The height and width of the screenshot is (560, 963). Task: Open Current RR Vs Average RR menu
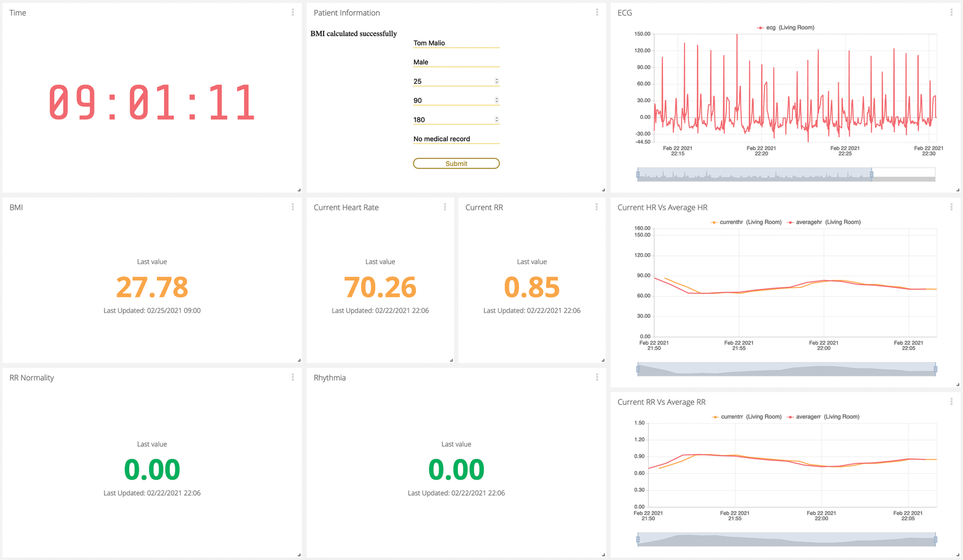pyautogui.click(x=951, y=402)
